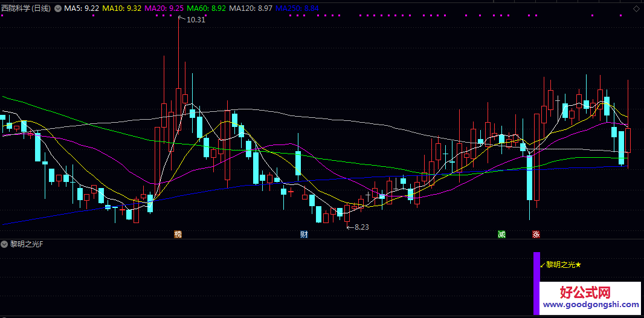The width and height of the screenshot is (644, 318).
Task: Toggle the yellow MA10 moving average label
Action: pyautogui.click(x=122, y=8)
